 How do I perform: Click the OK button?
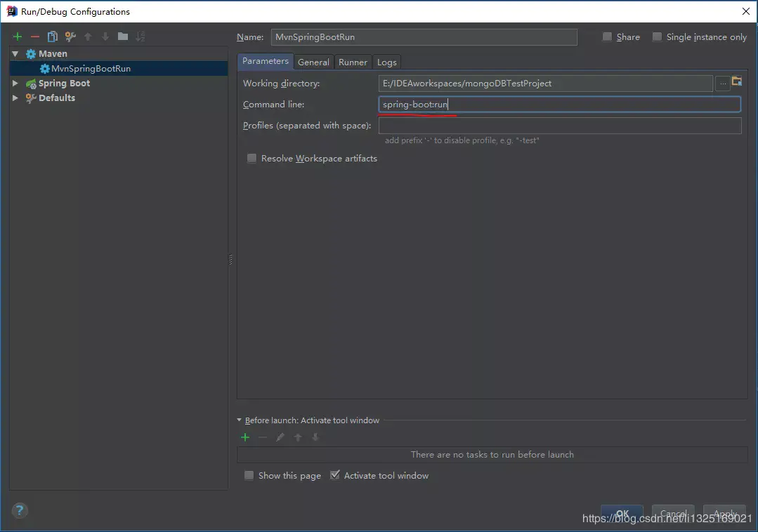point(622,514)
